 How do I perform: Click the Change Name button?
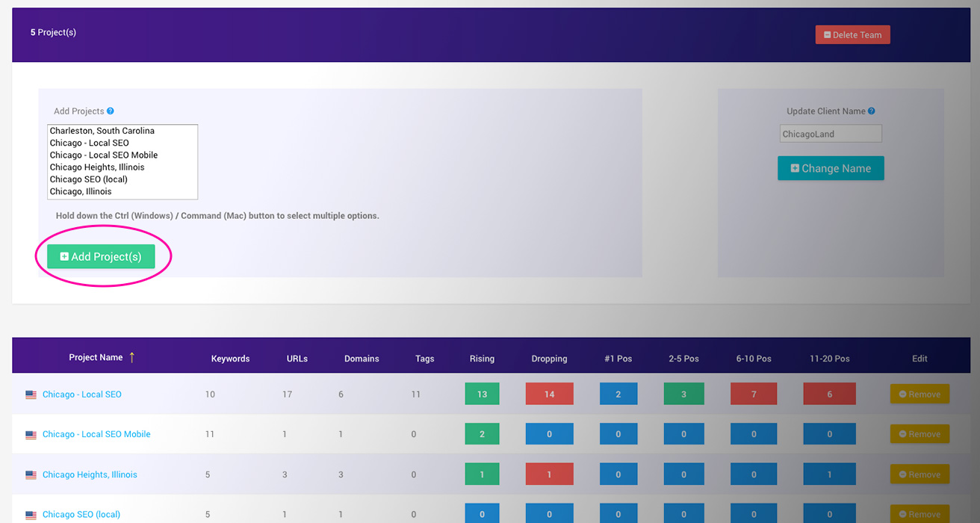point(831,168)
